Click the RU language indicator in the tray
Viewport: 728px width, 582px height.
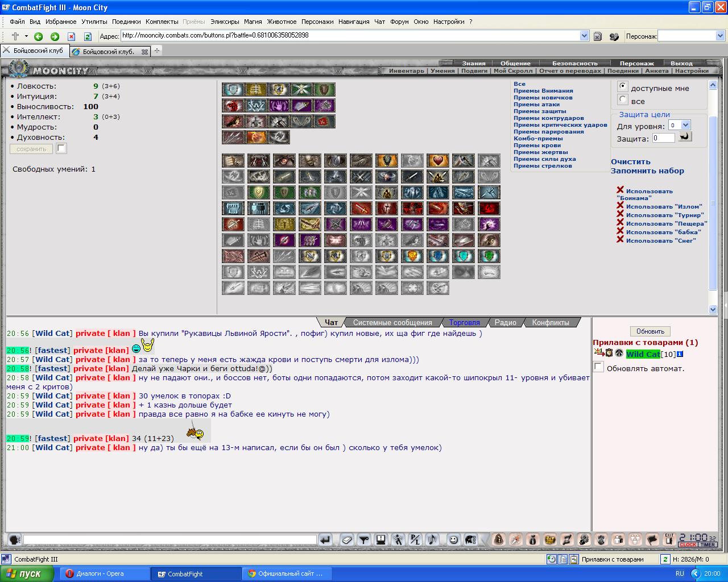[680, 573]
